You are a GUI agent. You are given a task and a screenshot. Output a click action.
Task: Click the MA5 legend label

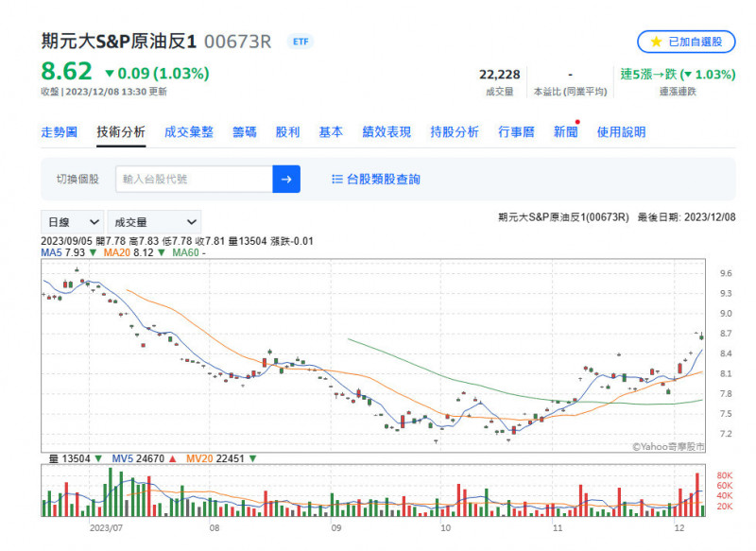pyautogui.click(x=51, y=252)
